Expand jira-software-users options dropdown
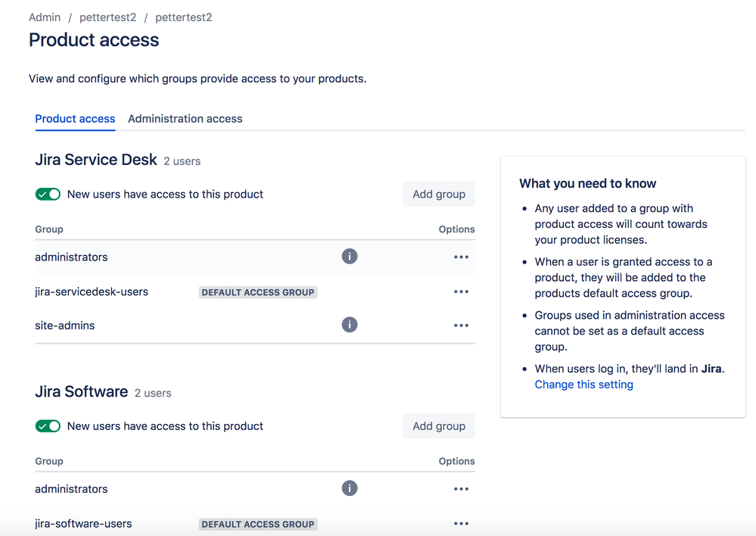The image size is (756, 536). [461, 522]
